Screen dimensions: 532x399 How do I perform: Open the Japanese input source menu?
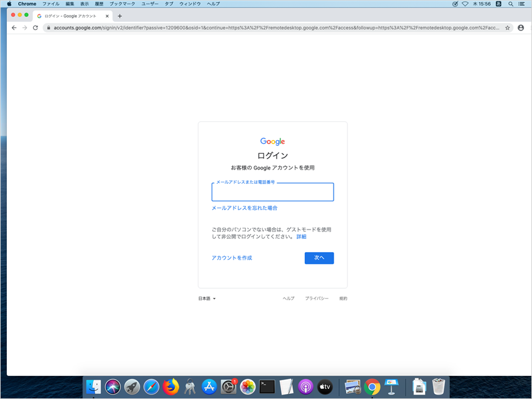click(x=498, y=4)
